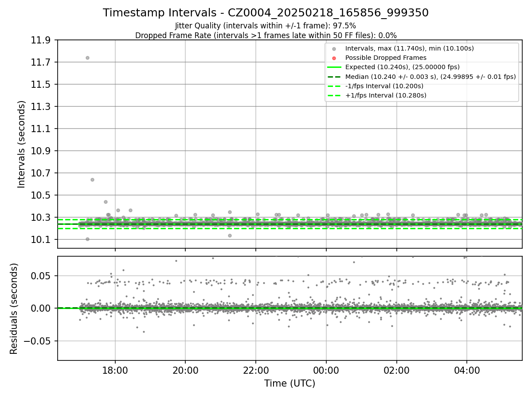Select the legend entry '-1/fps Interval (10.200s)'
Screen dimensions: 532x399
[384, 86]
